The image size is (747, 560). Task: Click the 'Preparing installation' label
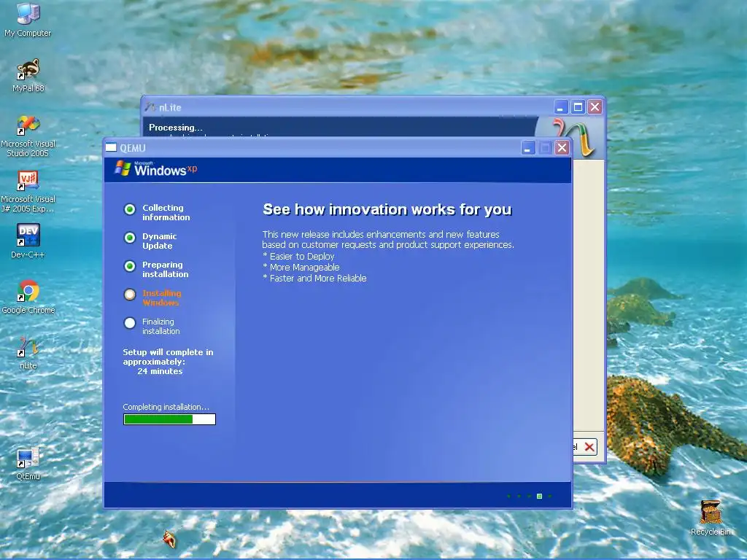(x=166, y=270)
